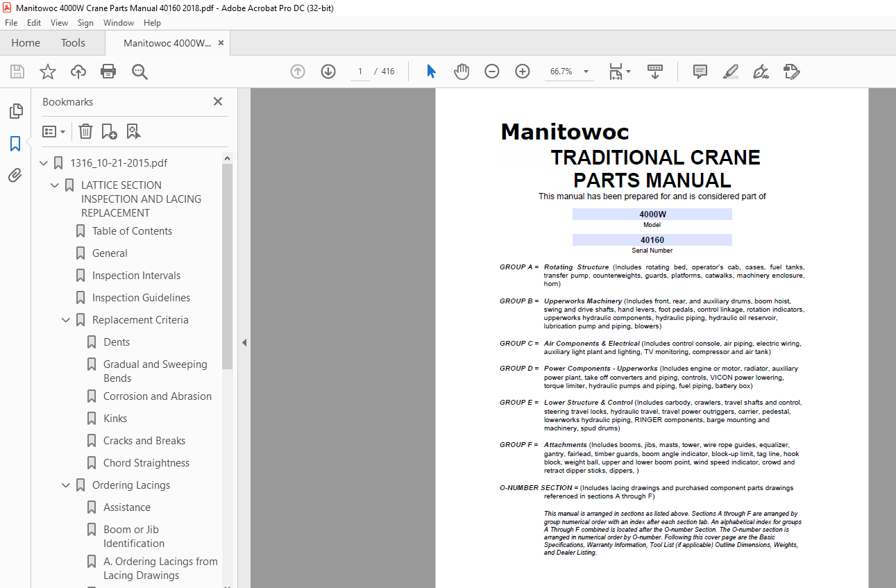The height and width of the screenshot is (588, 896).
Task: Jump to Chord Straightness bookmark
Action: click(146, 463)
